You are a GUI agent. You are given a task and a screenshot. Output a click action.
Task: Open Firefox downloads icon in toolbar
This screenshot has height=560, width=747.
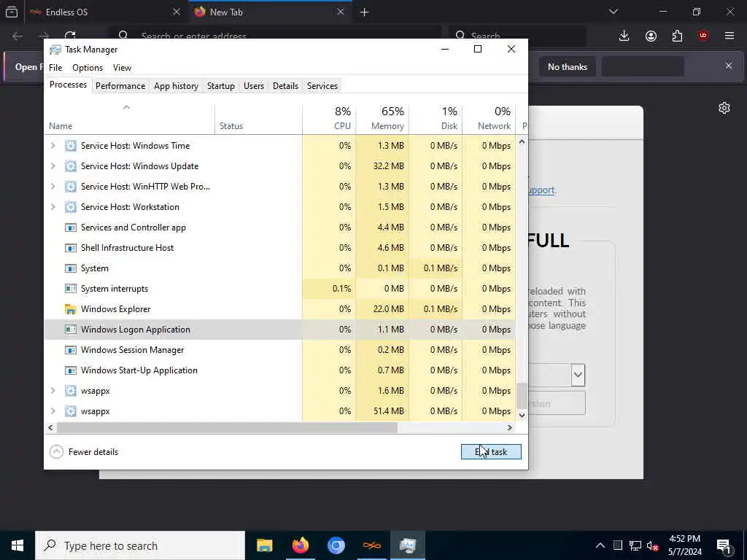click(624, 36)
